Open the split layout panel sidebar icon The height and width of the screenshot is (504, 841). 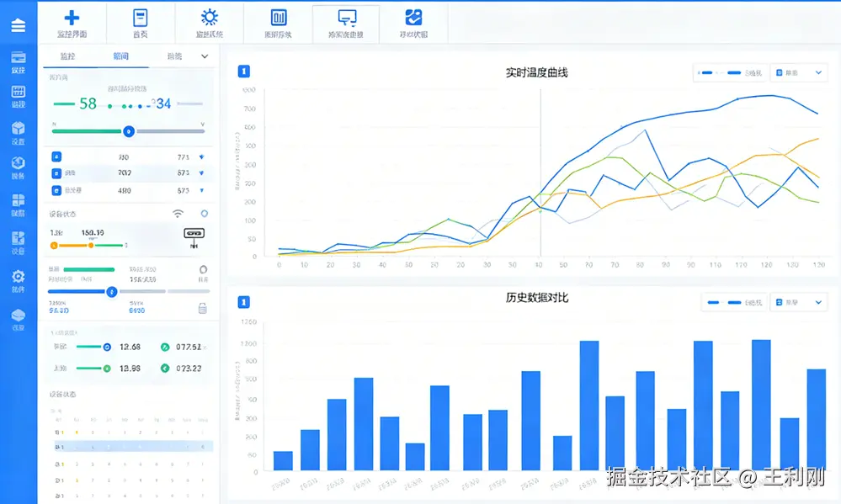(19, 238)
